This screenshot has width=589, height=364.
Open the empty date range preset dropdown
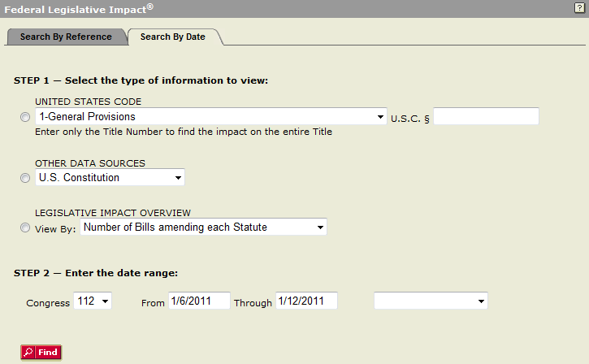(x=431, y=301)
